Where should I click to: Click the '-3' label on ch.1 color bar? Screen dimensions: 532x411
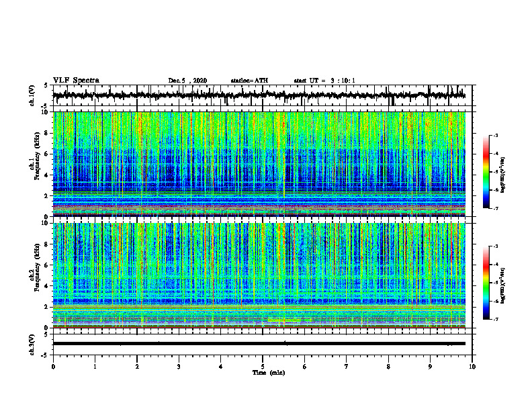pyautogui.click(x=496, y=136)
